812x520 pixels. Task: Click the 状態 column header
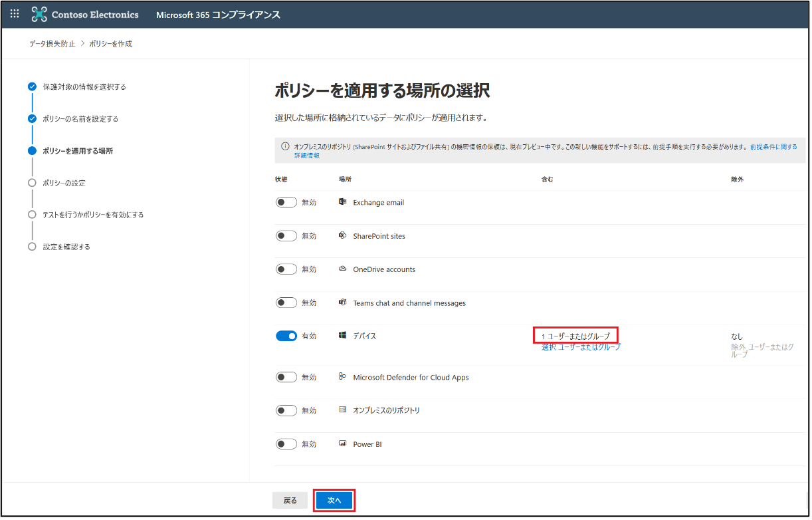point(281,180)
